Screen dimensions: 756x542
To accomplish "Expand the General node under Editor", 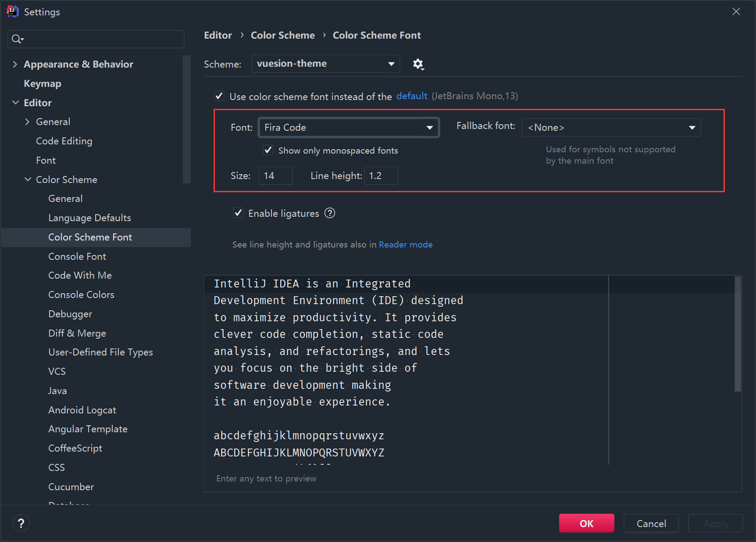I will click(x=27, y=122).
